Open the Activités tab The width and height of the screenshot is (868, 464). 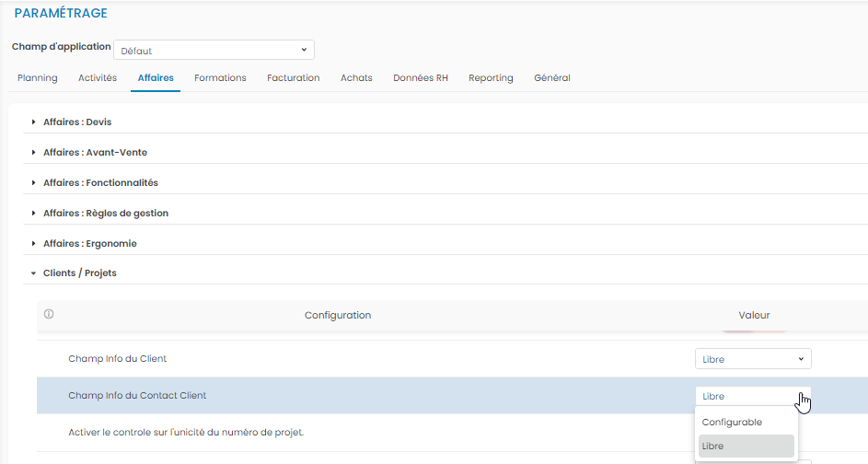pos(98,78)
